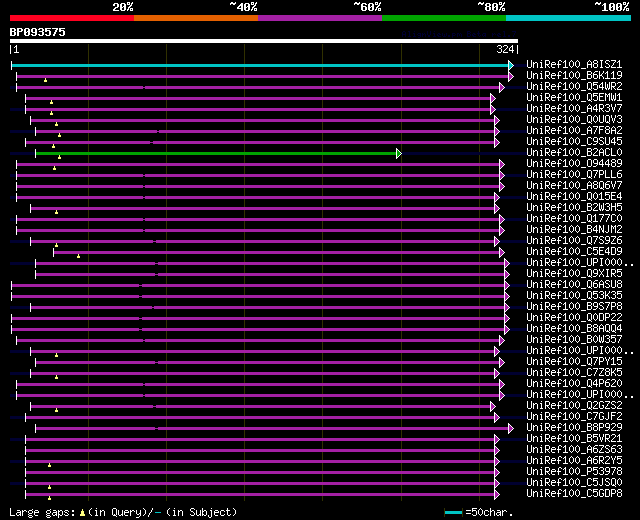Viewport: 640px width, 520px height.
Task: Click the cyan 50char scale swatch
Action: point(453,512)
